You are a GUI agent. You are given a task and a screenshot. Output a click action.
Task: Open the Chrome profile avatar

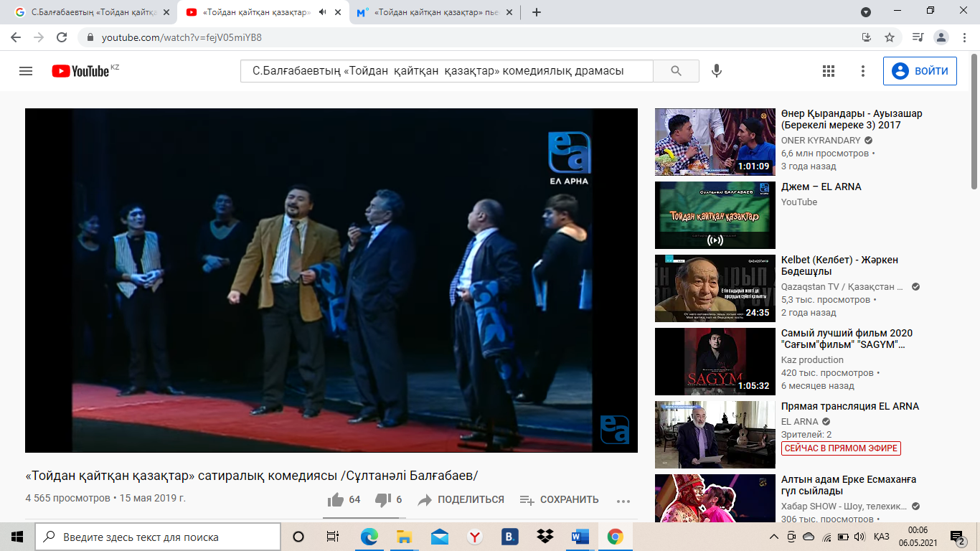click(x=941, y=37)
